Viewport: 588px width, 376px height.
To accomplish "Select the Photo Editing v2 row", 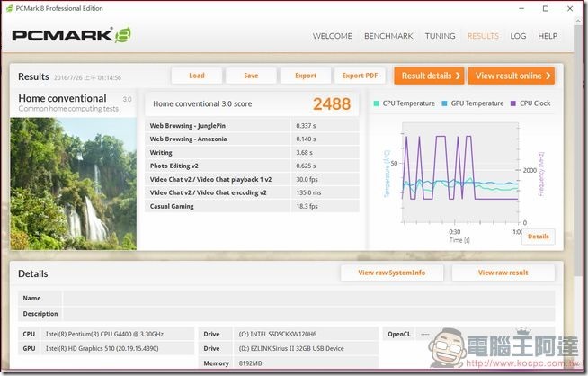I will click(x=252, y=166).
